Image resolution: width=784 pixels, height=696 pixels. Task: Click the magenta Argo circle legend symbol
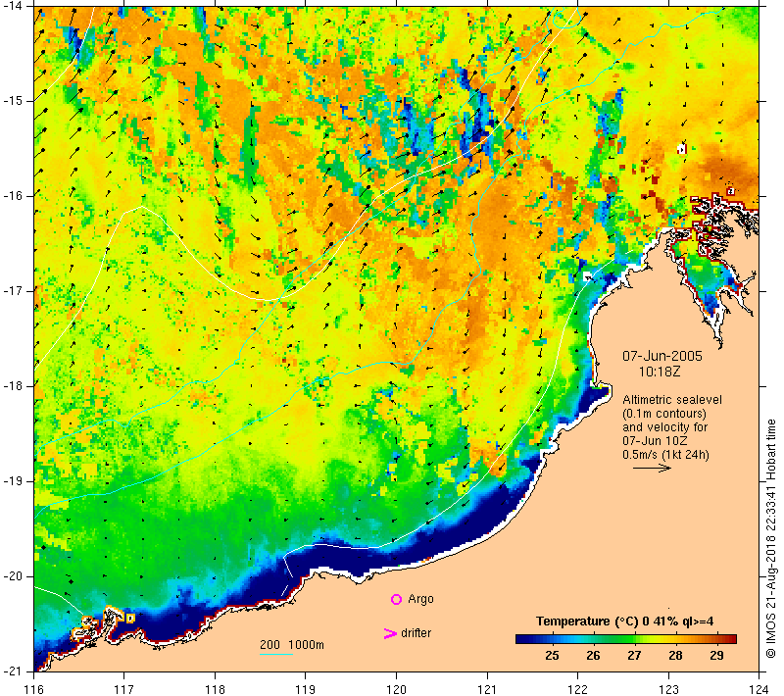(x=396, y=599)
